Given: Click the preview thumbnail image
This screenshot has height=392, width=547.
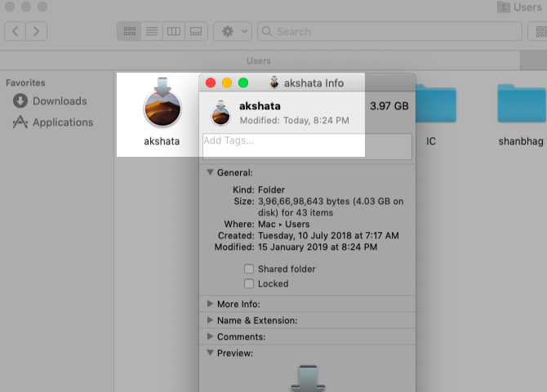Looking at the screenshot, I should point(308,378).
